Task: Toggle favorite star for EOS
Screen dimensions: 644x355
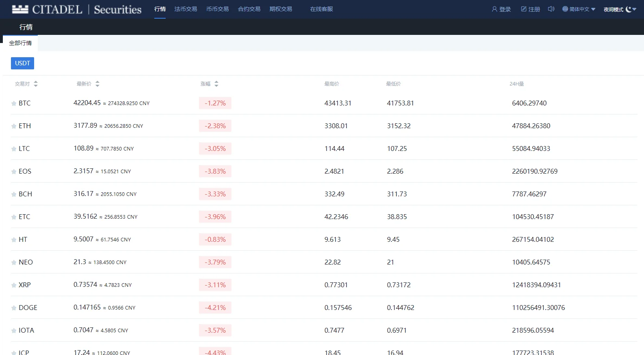Action: click(14, 172)
